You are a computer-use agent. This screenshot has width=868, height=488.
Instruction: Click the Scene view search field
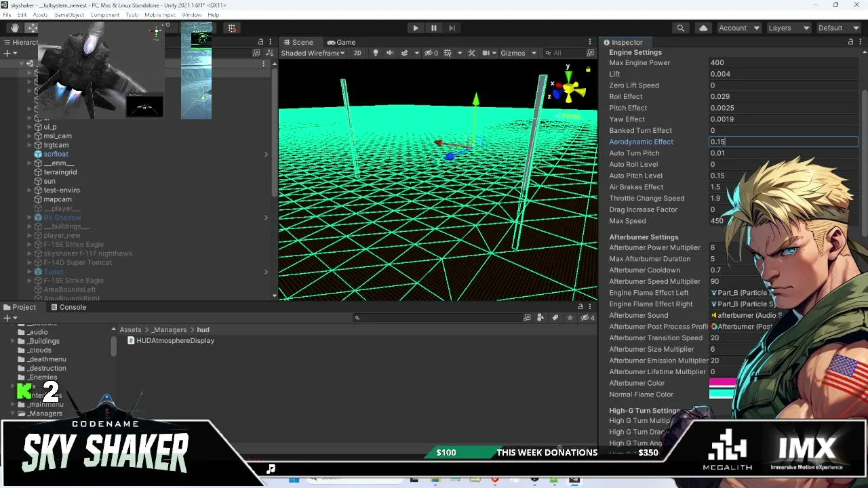click(566, 53)
